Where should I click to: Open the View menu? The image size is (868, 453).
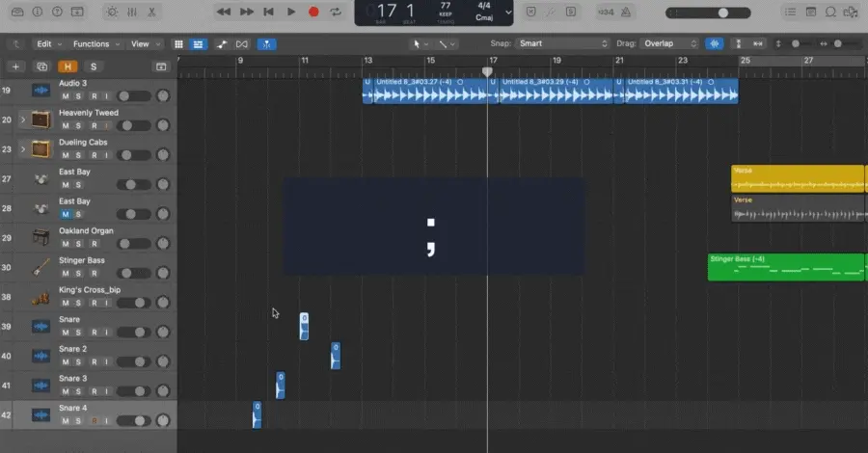145,43
